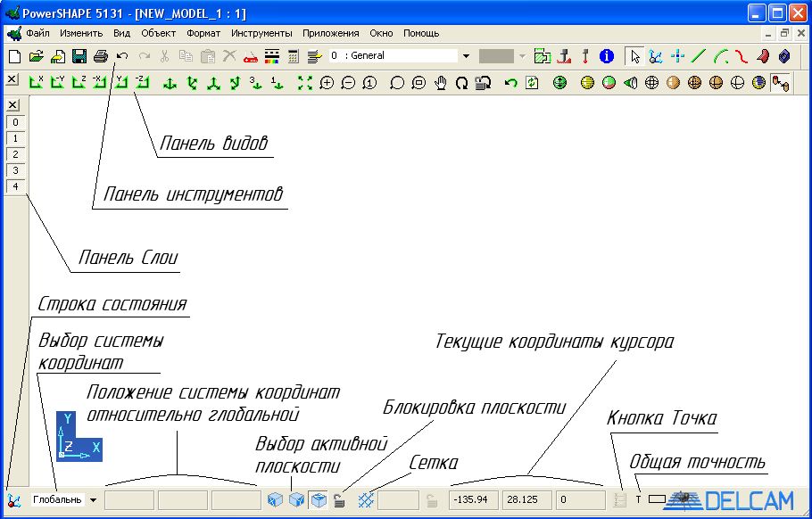812x519 pixels.
Task: Zoom out with the minus magnifier
Action: [x=348, y=83]
